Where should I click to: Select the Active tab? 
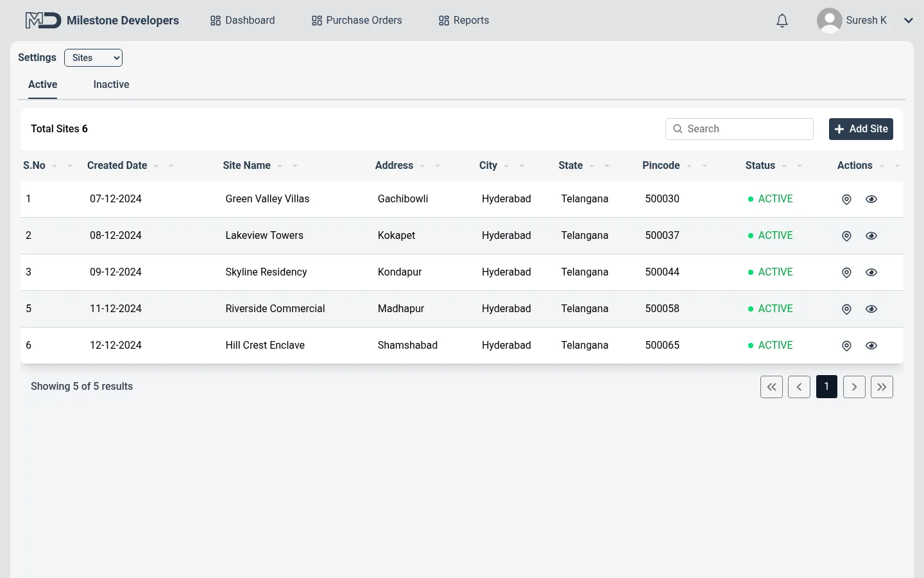click(x=43, y=85)
